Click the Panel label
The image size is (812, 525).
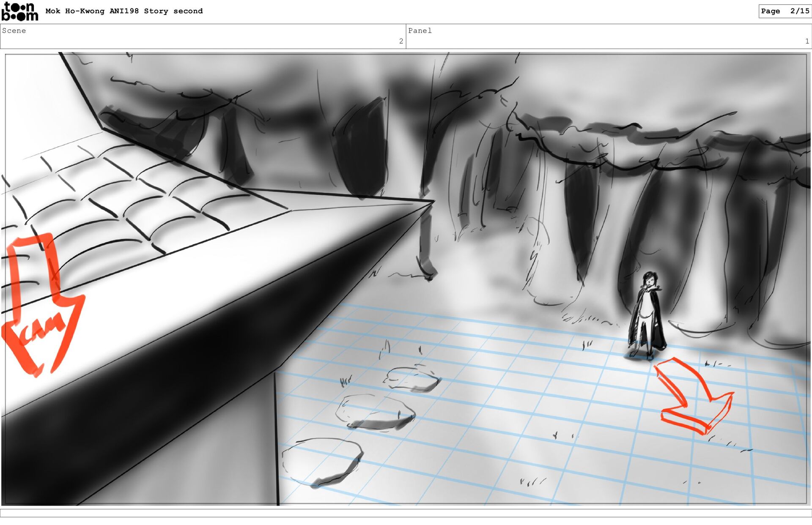tap(420, 31)
